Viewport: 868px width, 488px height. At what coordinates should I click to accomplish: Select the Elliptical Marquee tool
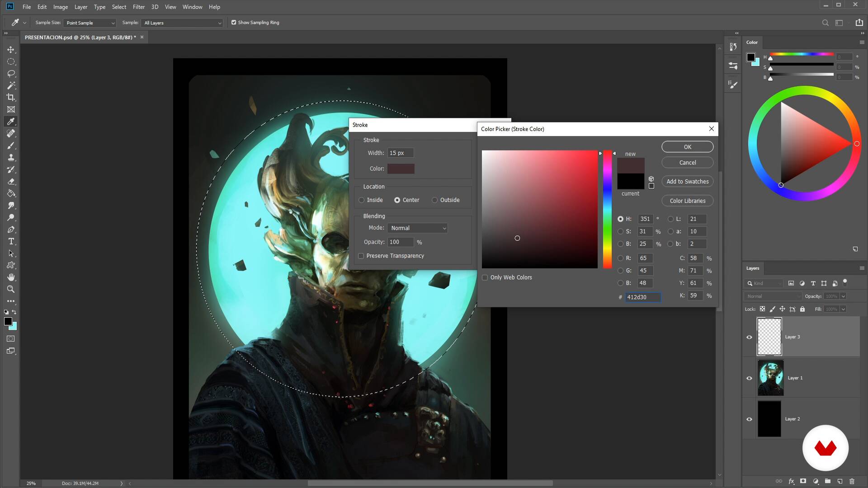coord(11,61)
